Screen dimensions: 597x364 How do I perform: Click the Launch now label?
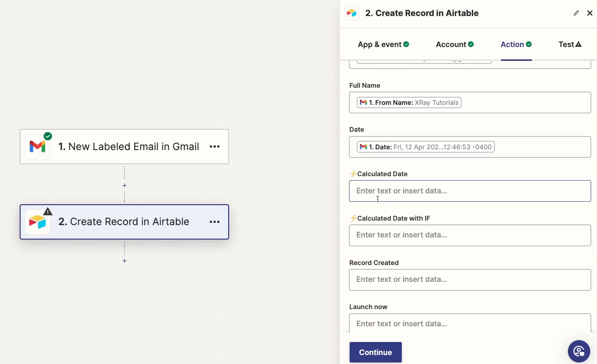pyautogui.click(x=368, y=307)
